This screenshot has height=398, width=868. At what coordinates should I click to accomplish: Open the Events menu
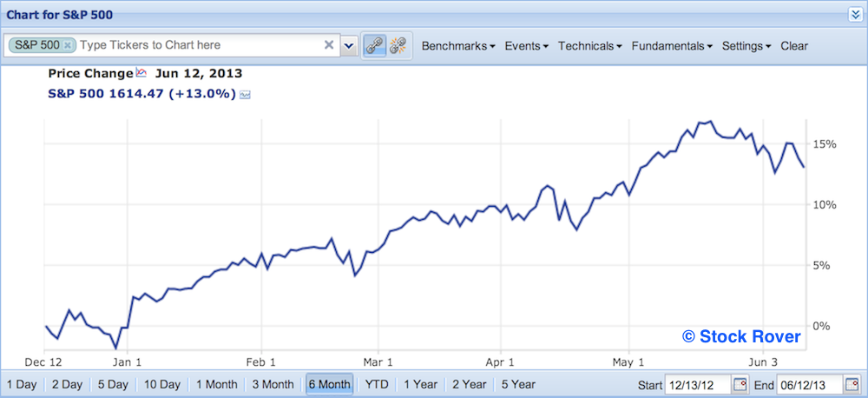[x=527, y=46]
